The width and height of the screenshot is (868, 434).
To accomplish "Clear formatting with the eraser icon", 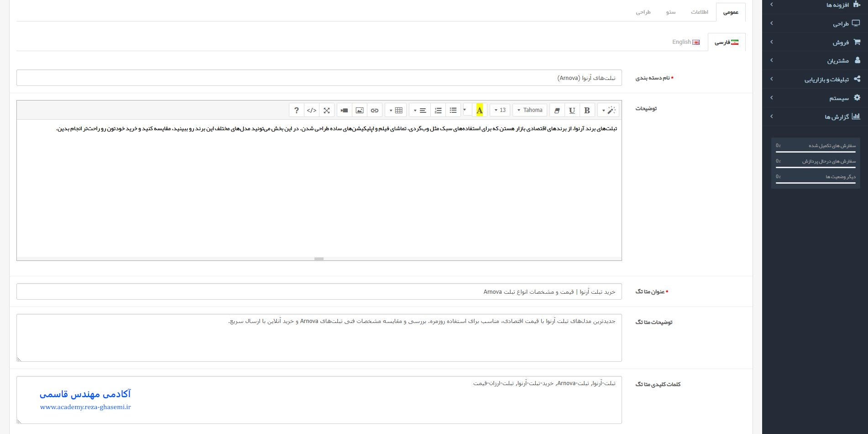I will [x=557, y=110].
